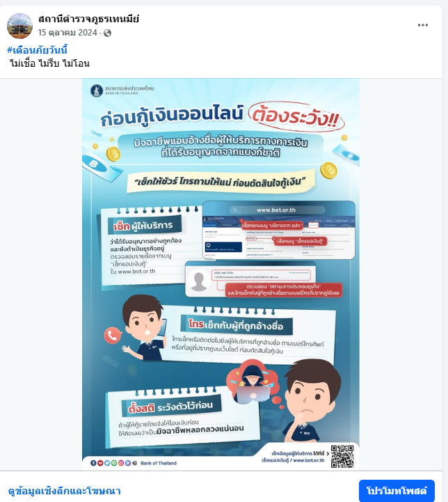448x502 pixels.
Task: Open the สถานีตำรวจภูธรเทนมีย์ page name
Action: coord(89,19)
